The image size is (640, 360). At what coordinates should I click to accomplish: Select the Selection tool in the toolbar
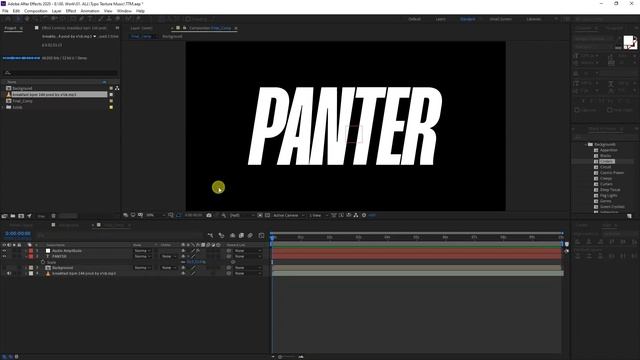click(18, 19)
